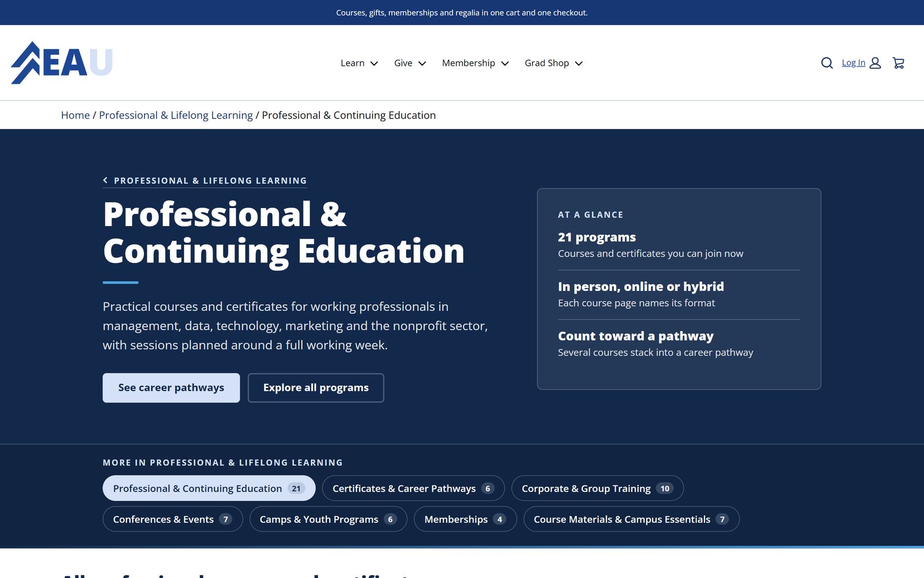Screen dimensions: 924x578
Task: Expand the Membership dropdown menu
Action: (475, 63)
